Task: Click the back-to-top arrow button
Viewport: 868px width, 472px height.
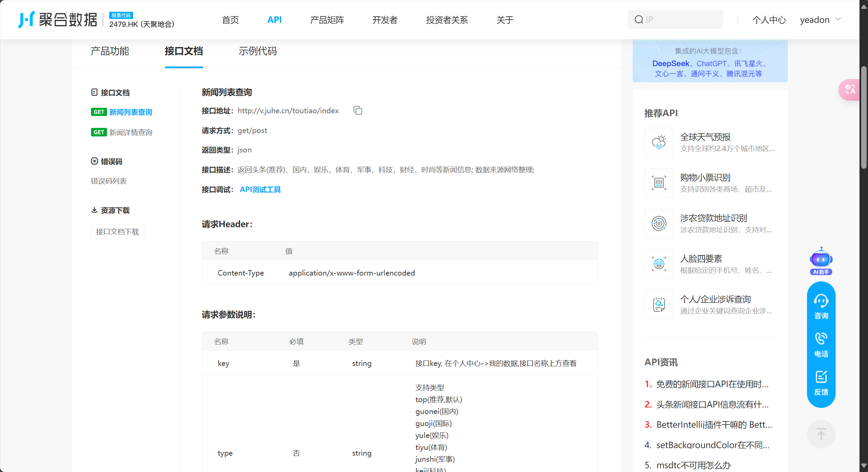Action: point(821,434)
